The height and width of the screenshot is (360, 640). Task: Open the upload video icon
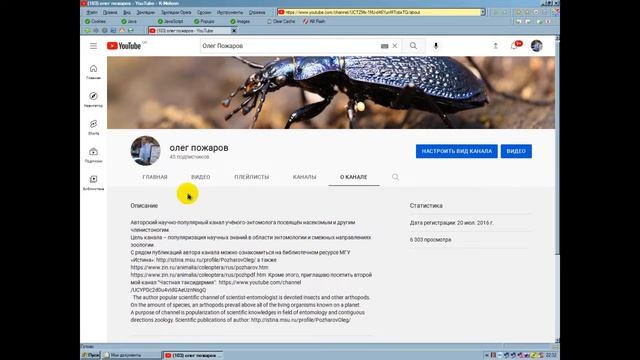pos(496,46)
